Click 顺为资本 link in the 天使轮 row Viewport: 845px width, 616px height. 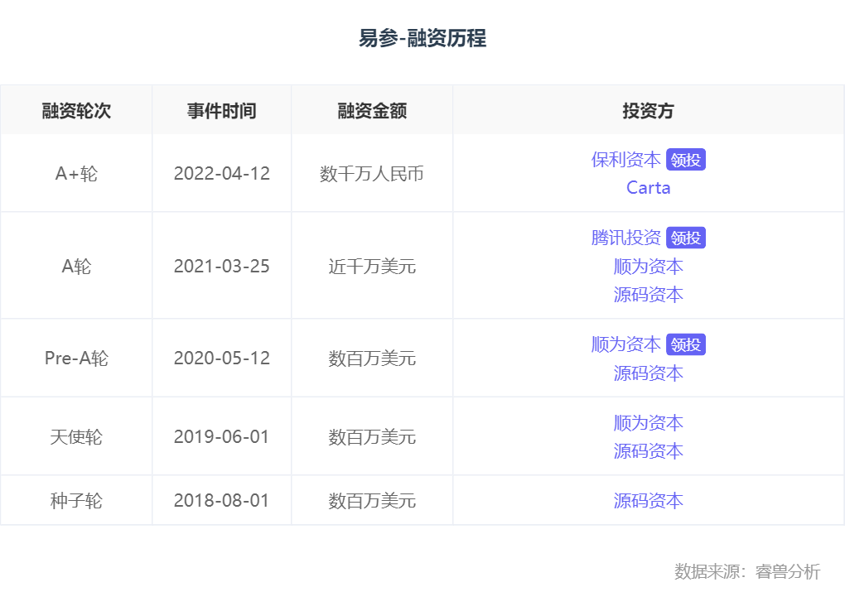pos(649,423)
